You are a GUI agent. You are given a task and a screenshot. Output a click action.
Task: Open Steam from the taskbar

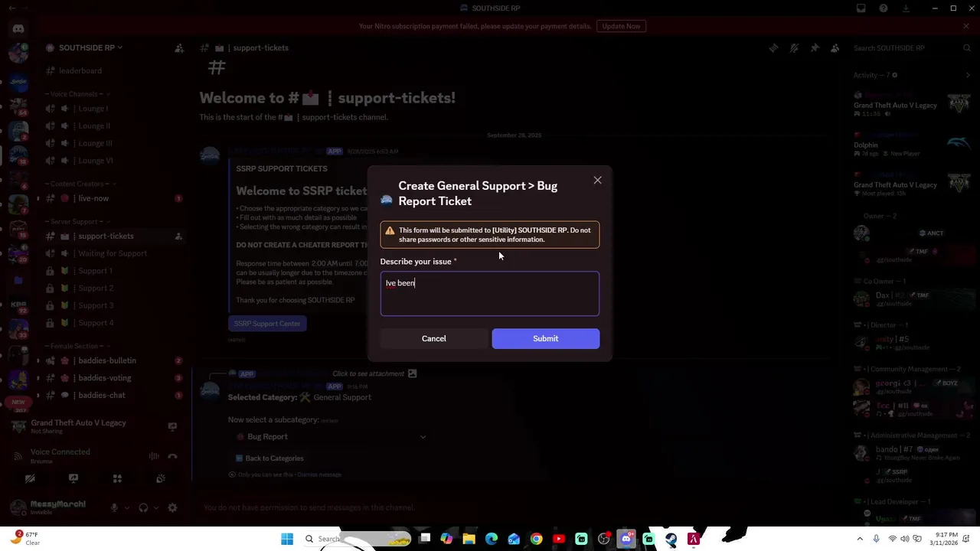point(671,540)
